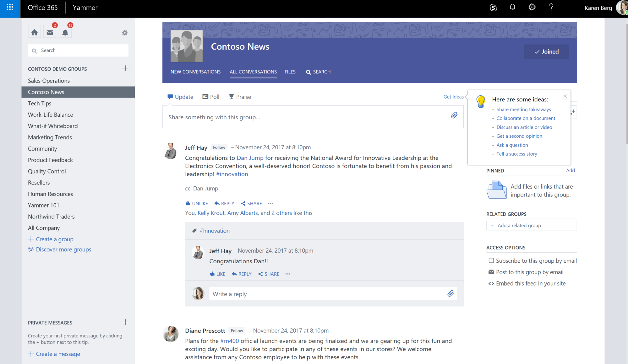Viewport: 628px width, 364px height.
Task: Open more options on Jeff Hay's post
Action: [x=270, y=203]
